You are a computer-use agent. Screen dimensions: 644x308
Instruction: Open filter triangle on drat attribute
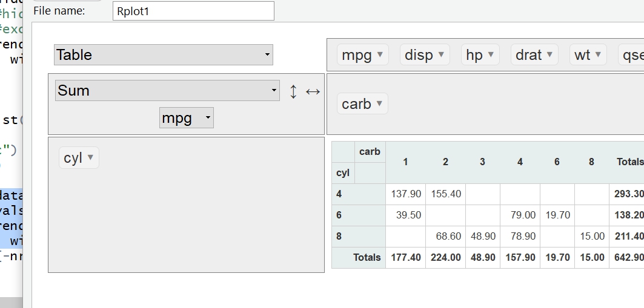pyautogui.click(x=549, y=54)
